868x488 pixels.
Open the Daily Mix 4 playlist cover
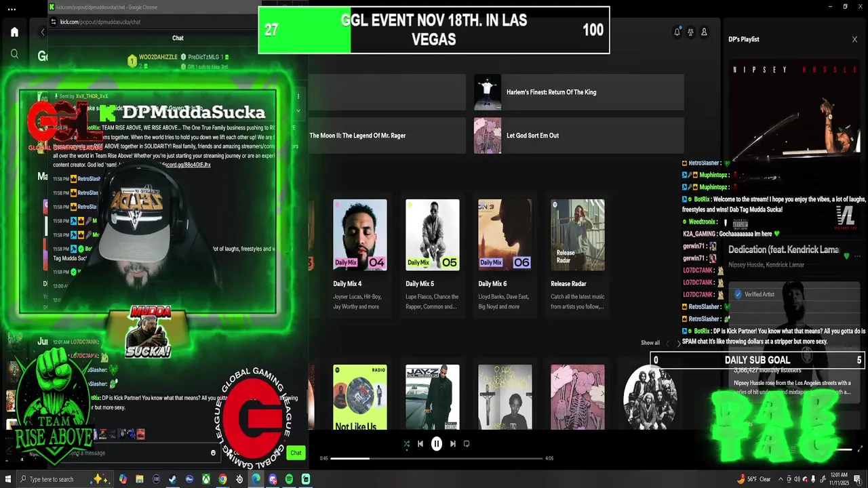coord(360,235)
